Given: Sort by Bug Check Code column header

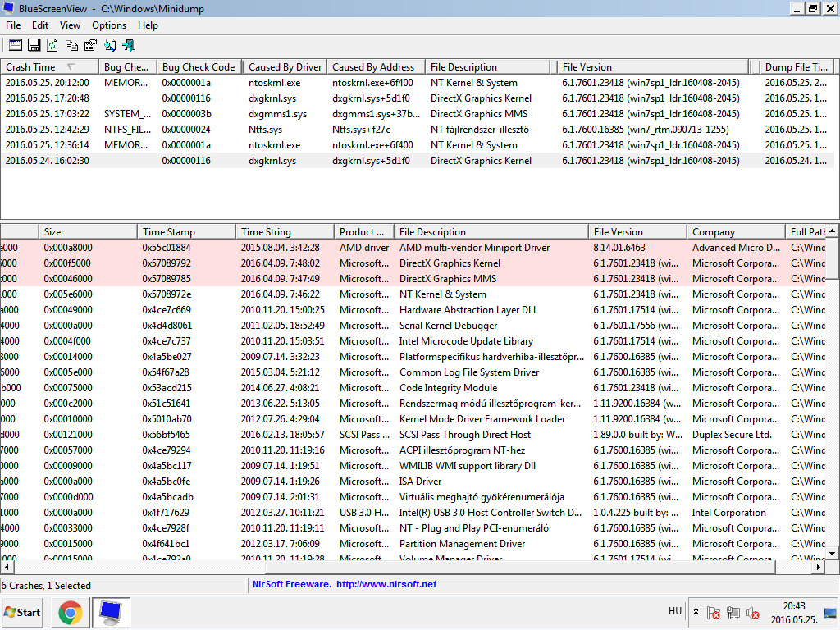Looking at the screenshot, I should point(199,67).
